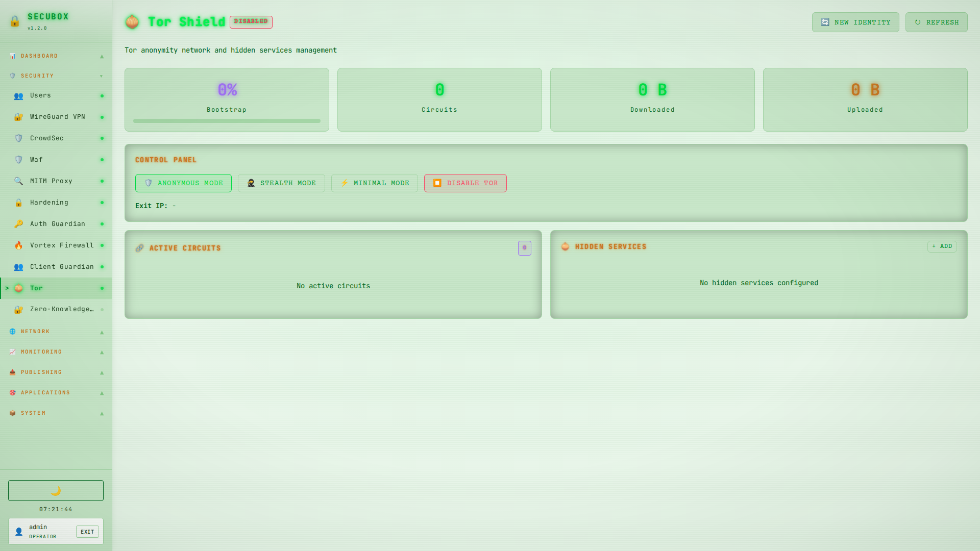
Task: Select the Hardening padlock icon
Action: coord(18,202)
